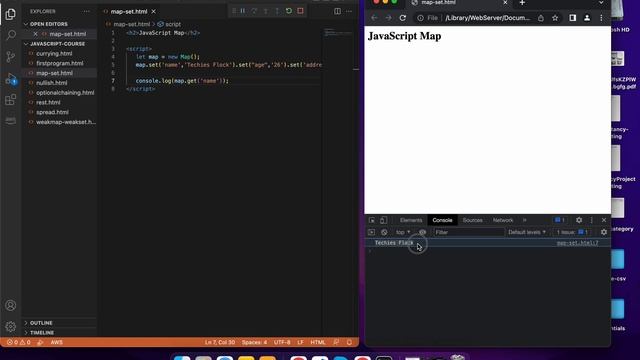This screenshot has width=640, height=360.
Task: Select the map-set.html editor tab
Action: coord(129,11)
